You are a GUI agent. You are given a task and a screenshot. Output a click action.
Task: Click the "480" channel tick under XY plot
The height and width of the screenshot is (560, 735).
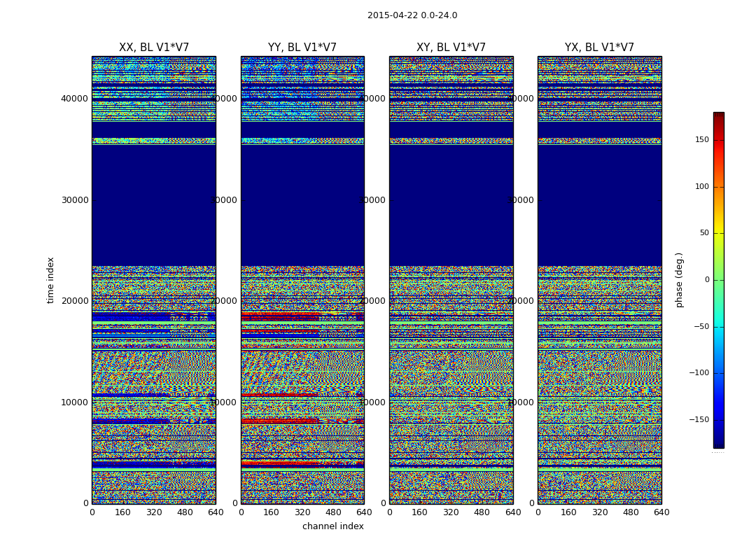[x=482, y=512]
